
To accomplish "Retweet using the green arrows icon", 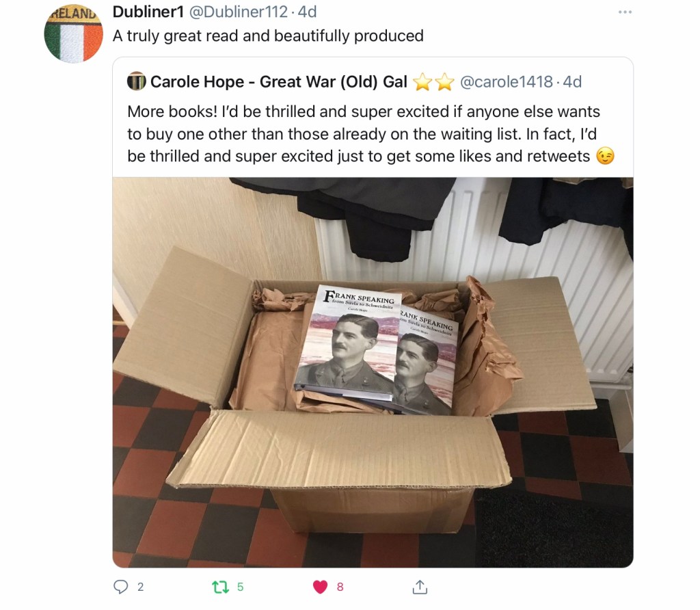I will click(x=219, y=587).
